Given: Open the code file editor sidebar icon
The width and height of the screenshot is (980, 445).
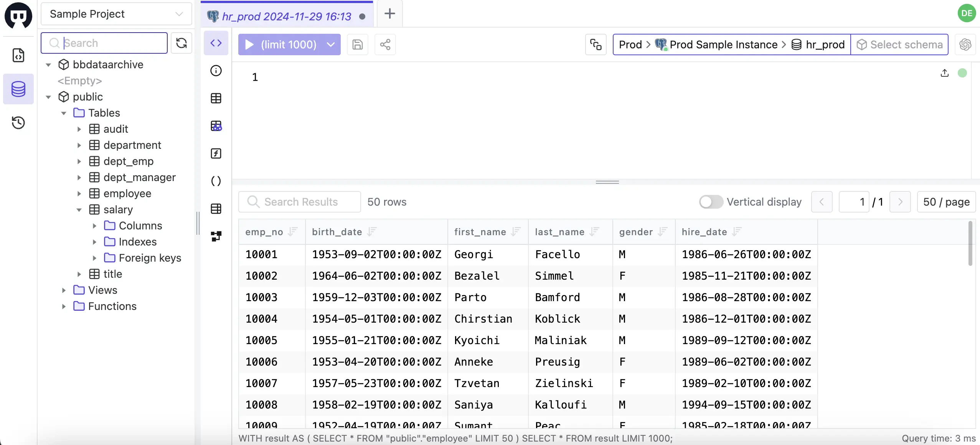Looking at the screenshot, I should (x=18, y=55).
